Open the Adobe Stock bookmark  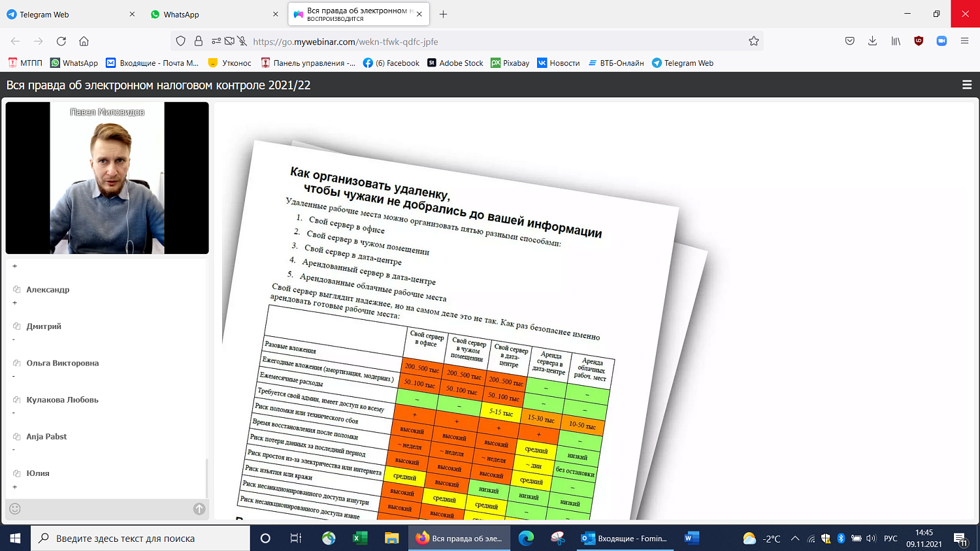(455, 63)
